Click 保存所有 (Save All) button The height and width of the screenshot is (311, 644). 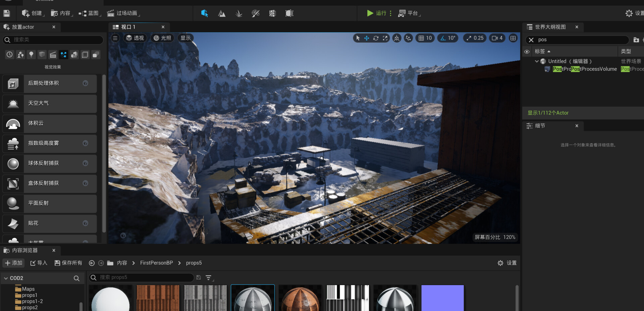click(68, 263)
